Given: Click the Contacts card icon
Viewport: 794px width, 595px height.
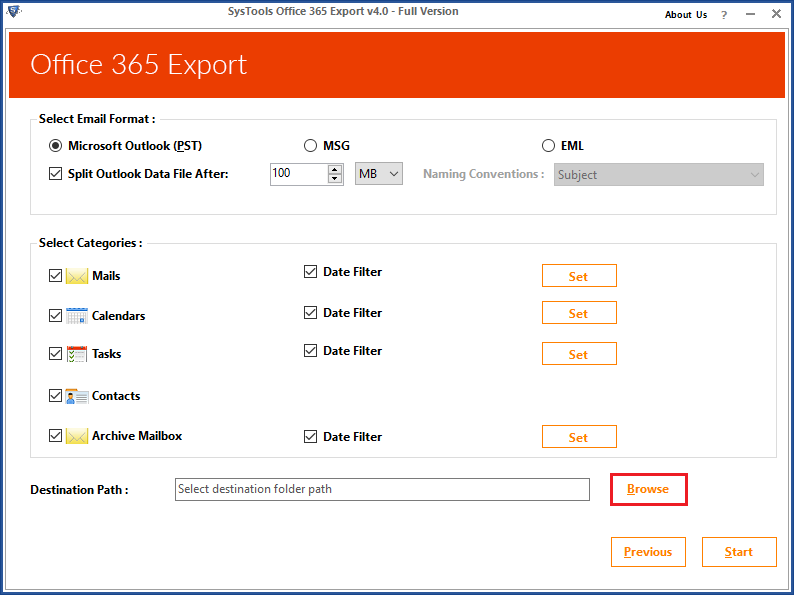Looking at the screenshot, I should click(x=76, y=395).
